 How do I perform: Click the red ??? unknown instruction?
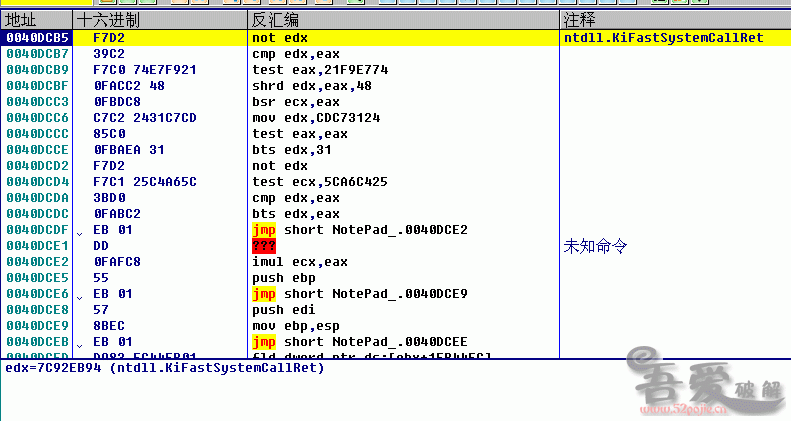(264, 245)
